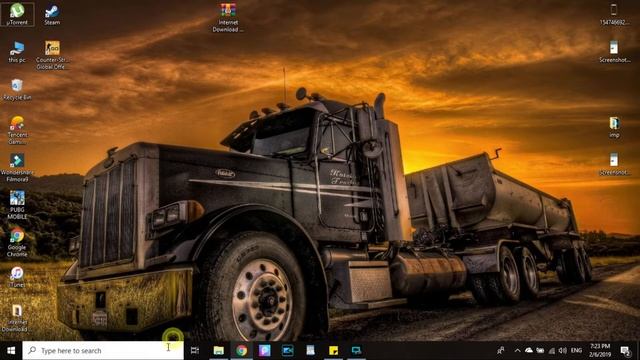
Task: Open the network tray icon
Action: [x=552, y=351]
